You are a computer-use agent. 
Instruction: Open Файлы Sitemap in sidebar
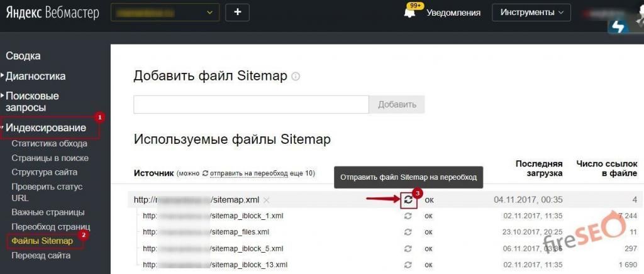click(x=42, y=241)
